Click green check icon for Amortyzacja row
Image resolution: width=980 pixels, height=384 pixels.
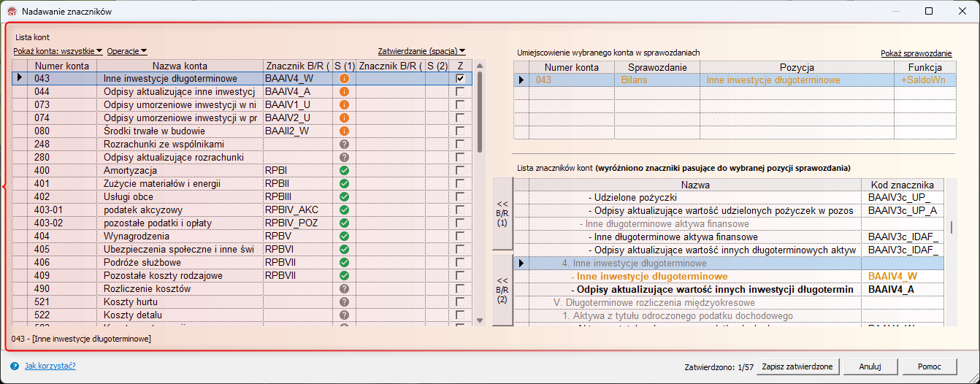click(344, 170)
